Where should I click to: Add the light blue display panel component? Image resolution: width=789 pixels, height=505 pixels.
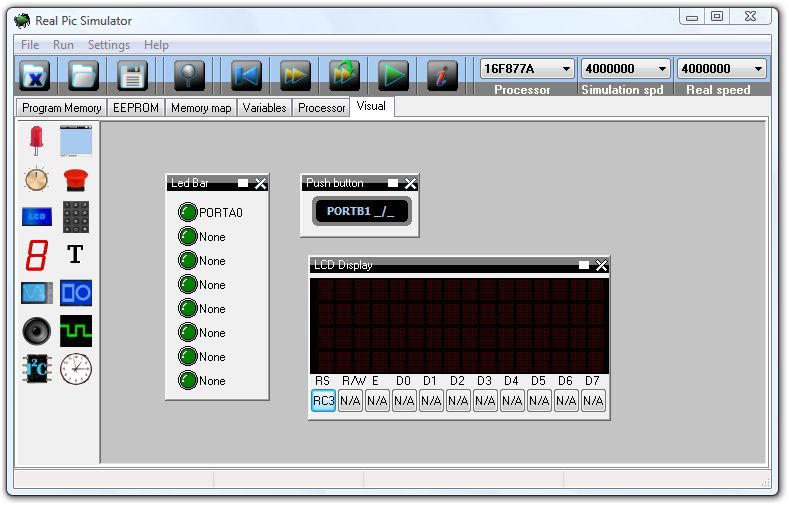pyautogui.click(x=75, y=141)
